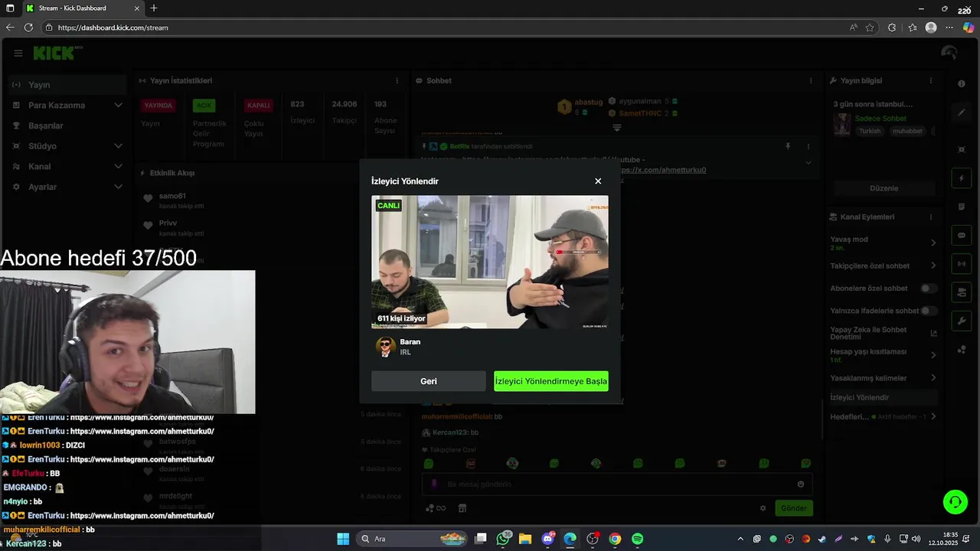
Task: Open Sohbet panel options menu
Action: [811, 81]
